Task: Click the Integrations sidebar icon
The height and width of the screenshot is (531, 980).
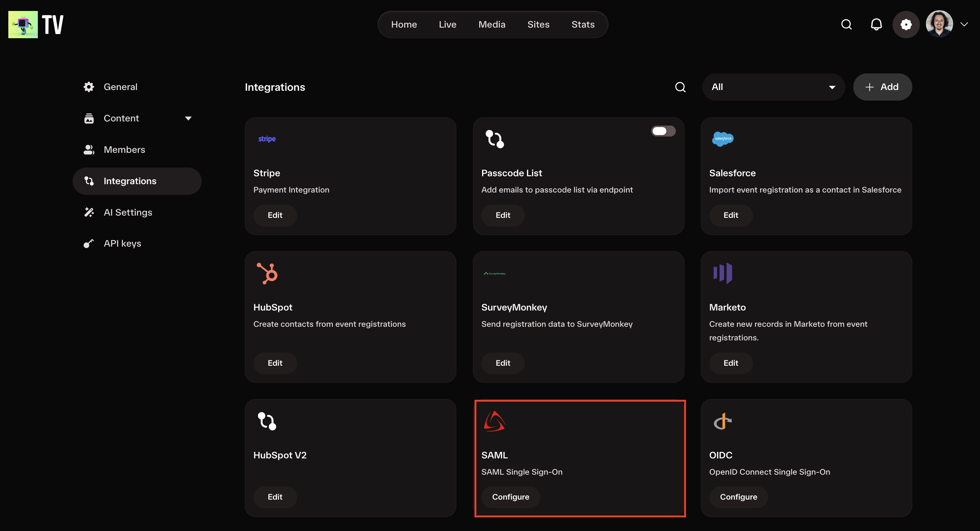Action: (89, 181)
